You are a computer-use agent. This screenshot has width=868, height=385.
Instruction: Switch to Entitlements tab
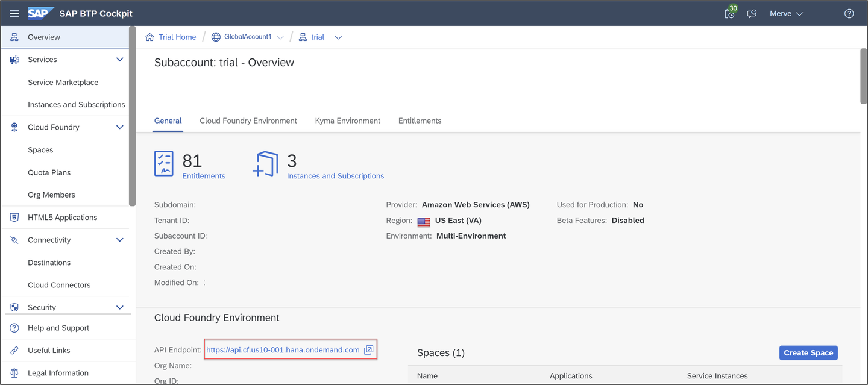420,121
